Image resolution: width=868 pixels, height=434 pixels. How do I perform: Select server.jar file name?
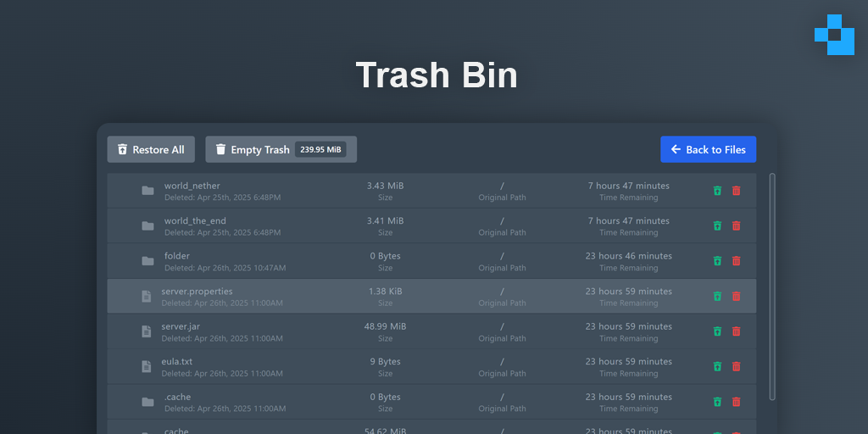(x=181, y=326)
